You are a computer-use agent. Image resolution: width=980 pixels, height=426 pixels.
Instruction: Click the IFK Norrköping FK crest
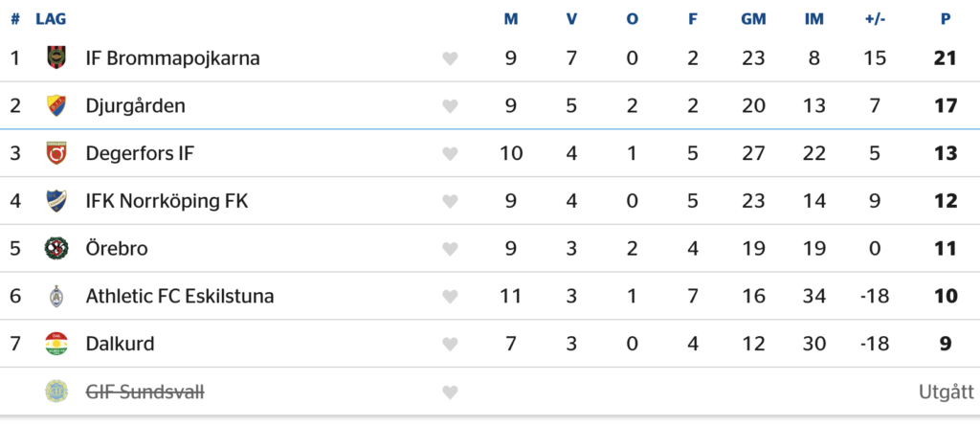[56, 201]
